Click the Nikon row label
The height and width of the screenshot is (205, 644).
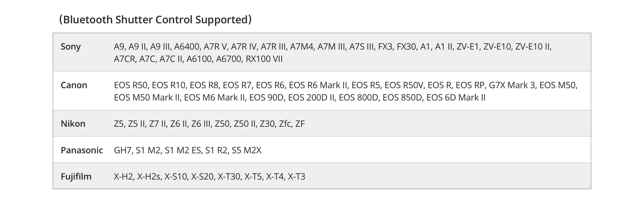(73, 124)
